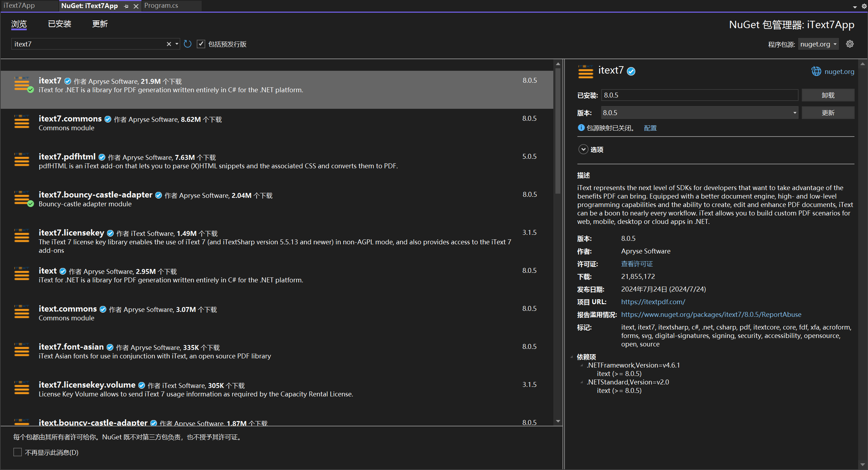Click the nuget.org globe icon
Screen dimensions: 868x470
pyautogui.click(x=816, y=71)
